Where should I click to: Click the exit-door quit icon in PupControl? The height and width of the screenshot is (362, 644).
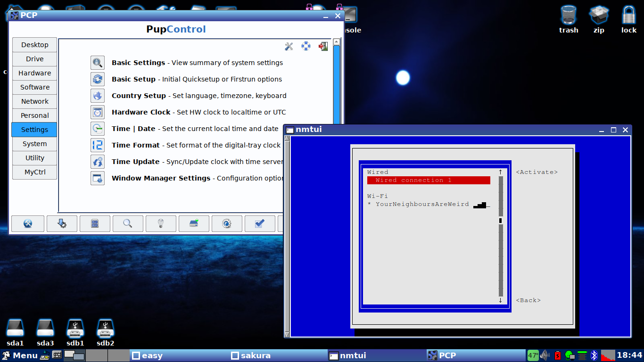point(323,46)
